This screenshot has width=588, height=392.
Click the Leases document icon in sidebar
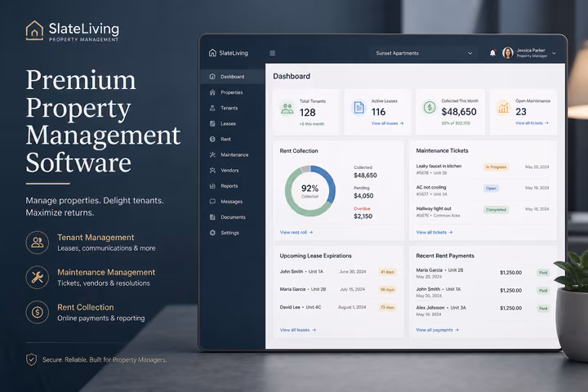pyautogui.click(x=212, y=124)
